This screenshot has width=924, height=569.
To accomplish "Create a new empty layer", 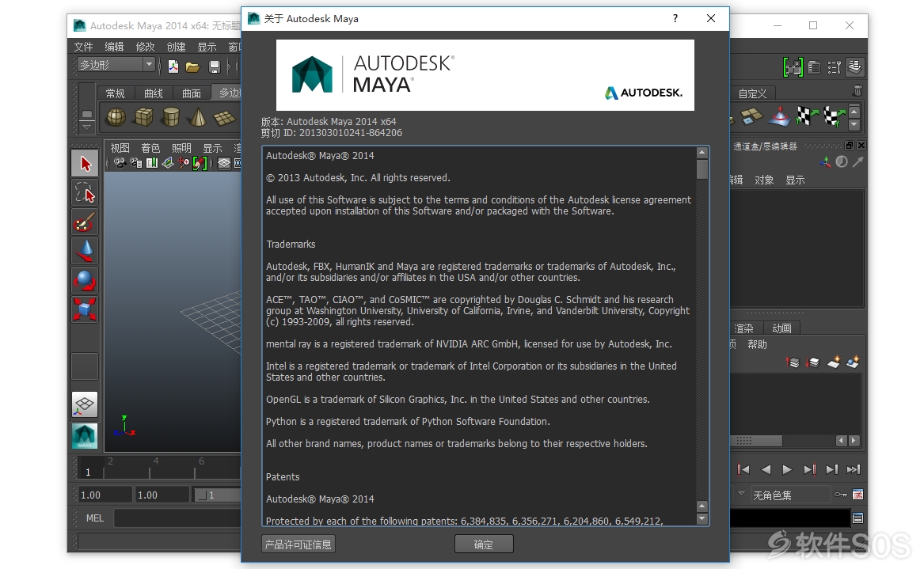I will pos(833,362).
